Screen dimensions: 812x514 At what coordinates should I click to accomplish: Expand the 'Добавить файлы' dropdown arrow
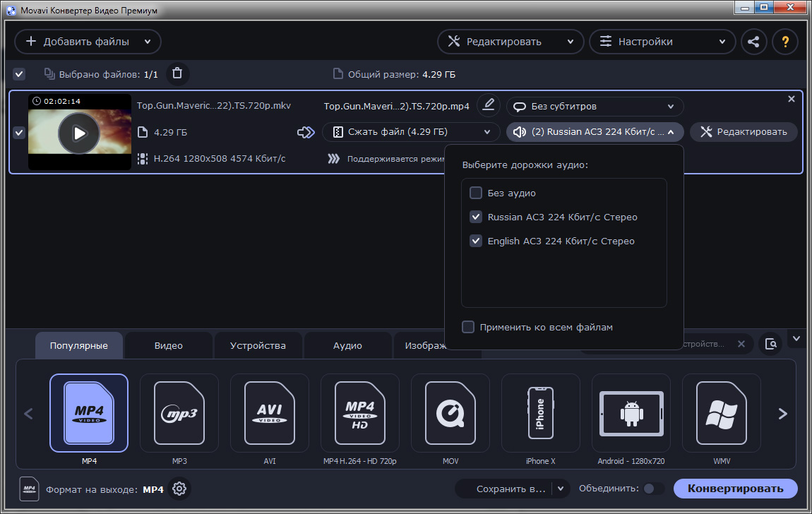(148, 42)
